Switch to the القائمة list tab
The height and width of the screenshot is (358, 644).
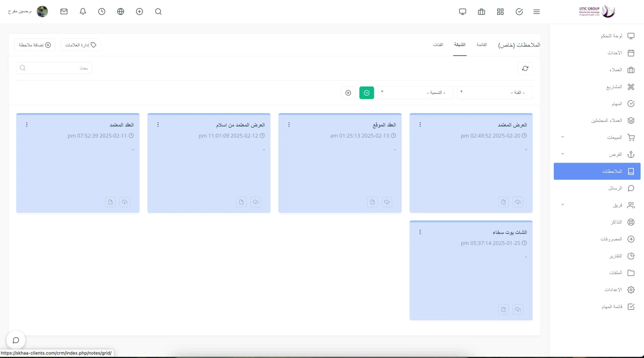(481, 45)
